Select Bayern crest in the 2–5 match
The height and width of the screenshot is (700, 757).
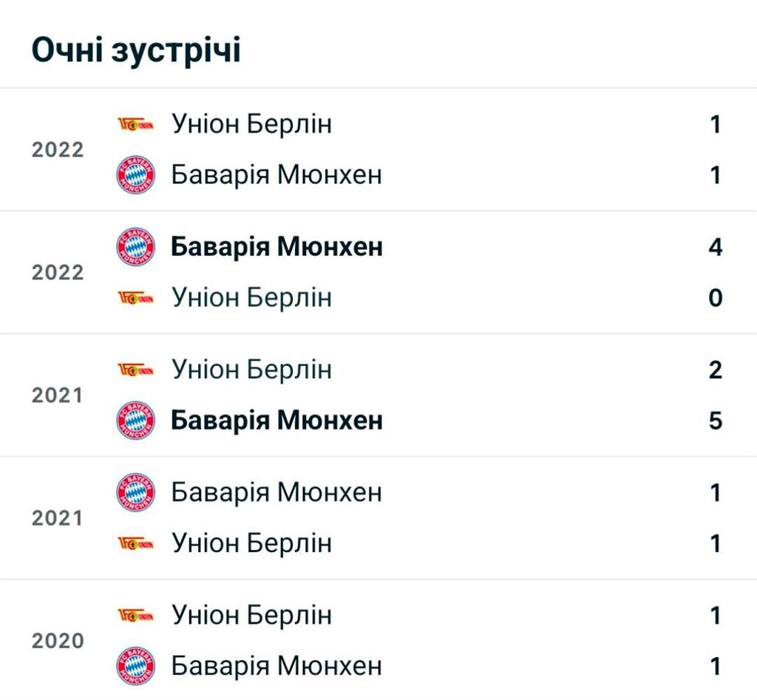pyautogui.click(x=136, y=421)
